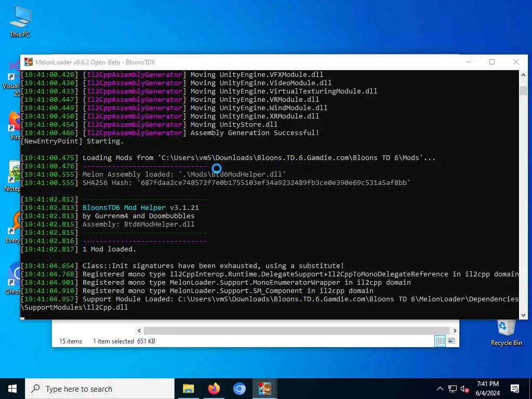Click 'Class::Init signatures have been exhausted' line
The width and height of the screenshot is (532, 399).
point(213,265)
